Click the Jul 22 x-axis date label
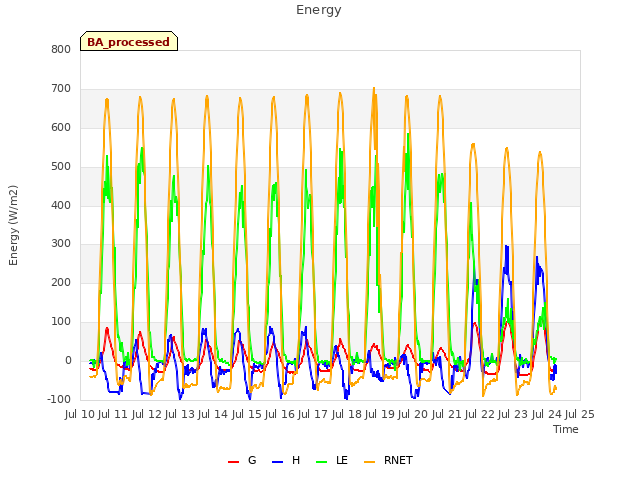 (x=480, y=414)
